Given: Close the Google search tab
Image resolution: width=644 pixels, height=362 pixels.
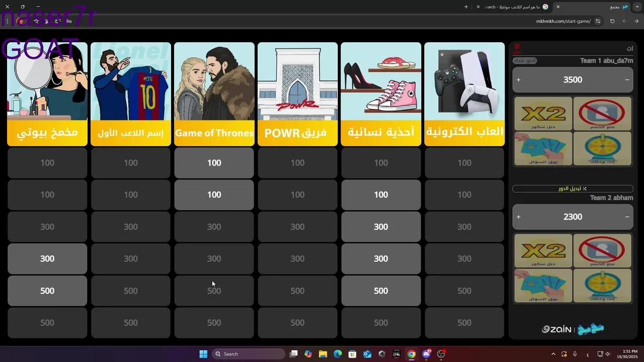Looking at the screenshot, I should pos(478,7).
